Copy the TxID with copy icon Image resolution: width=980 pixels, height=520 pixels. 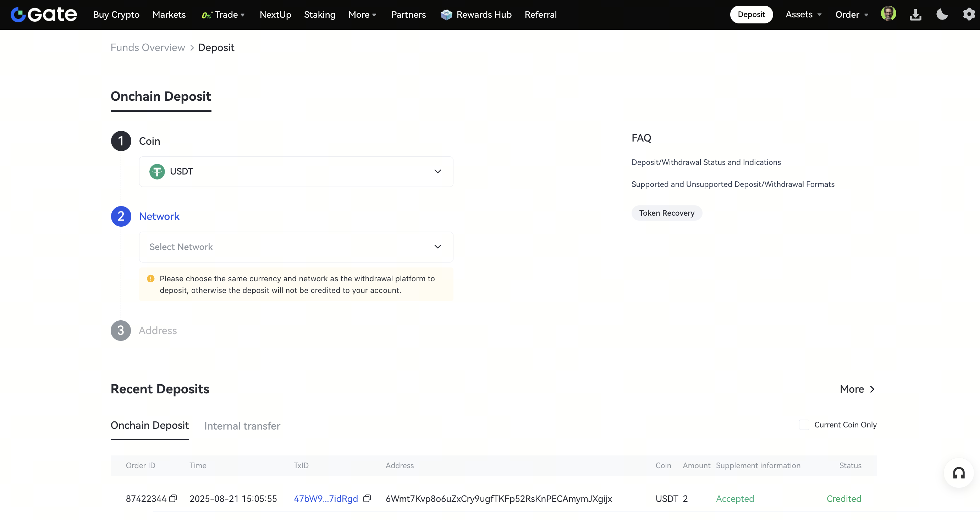pyautogui.click(x=367, y=498)
